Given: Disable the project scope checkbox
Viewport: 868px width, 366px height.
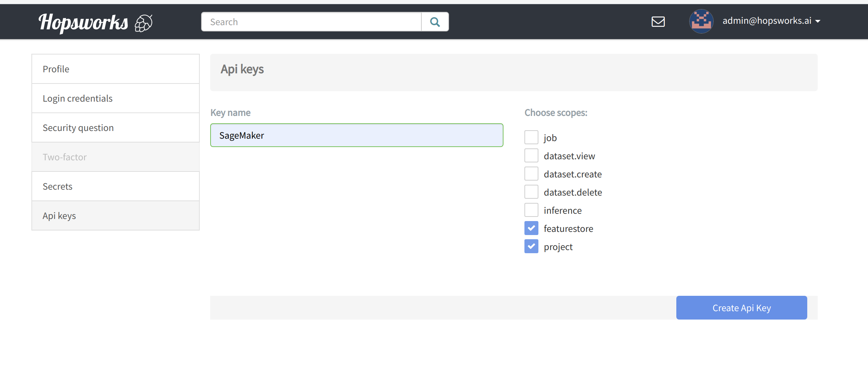Looking at the screenshot, I should click(x=531, y=247).
